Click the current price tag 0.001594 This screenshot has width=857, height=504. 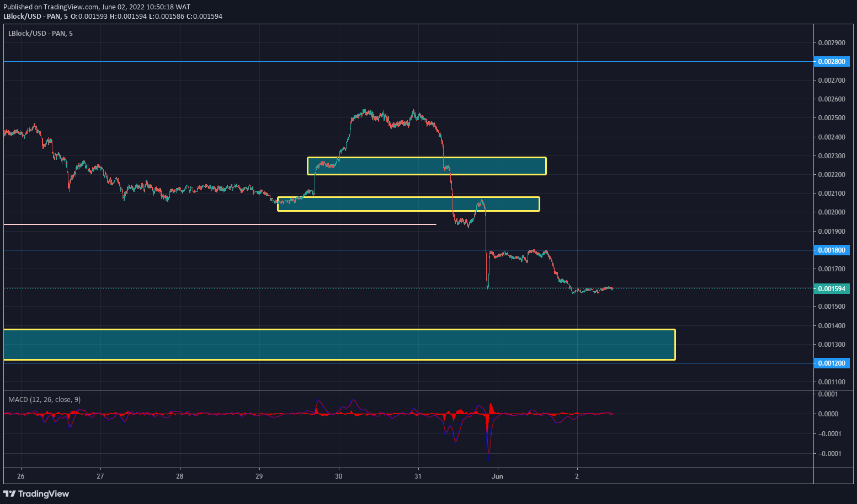[x=831, y=289]
